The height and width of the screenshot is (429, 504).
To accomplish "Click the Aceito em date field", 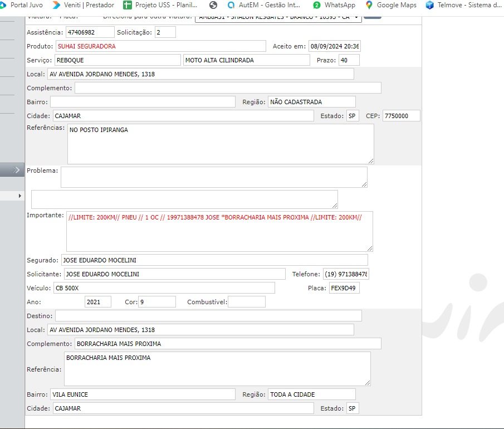I will 335,46.
